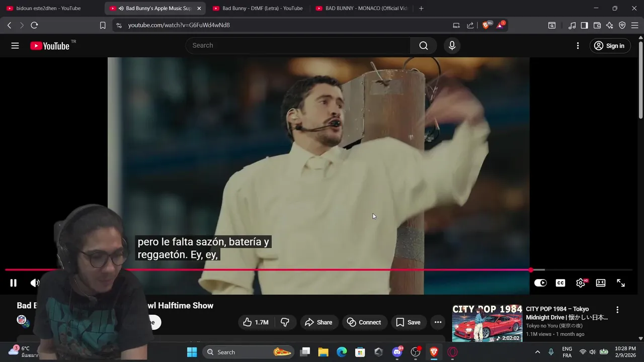This screenshot has width=644, height=362.
Task: Click the red scrubber handle on timeline
Action: click(531, 270)
